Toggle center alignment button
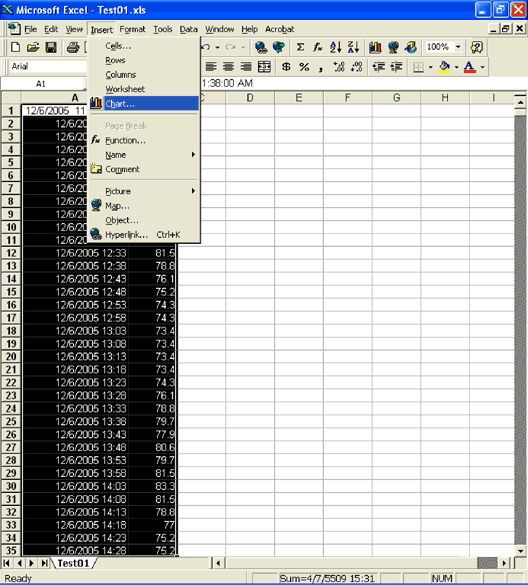Viewport: 528px width, 585px height. coord(228,67)
